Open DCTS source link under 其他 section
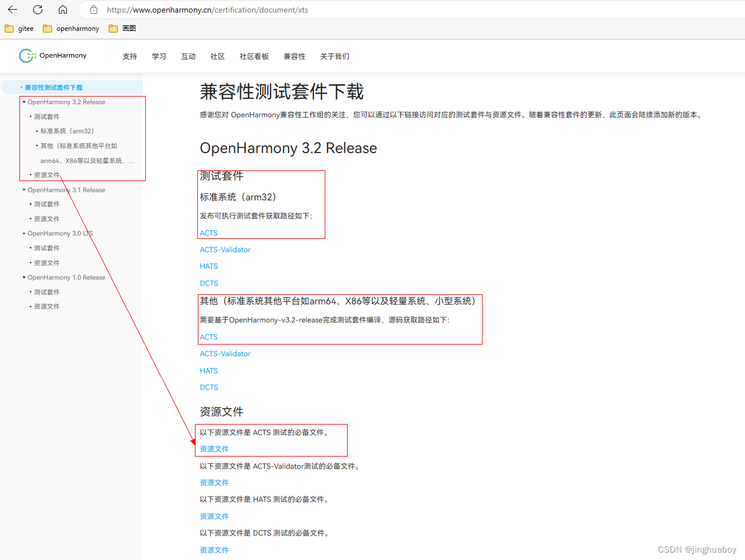This screenshot has width=745, height=560. tap(209, 387)
